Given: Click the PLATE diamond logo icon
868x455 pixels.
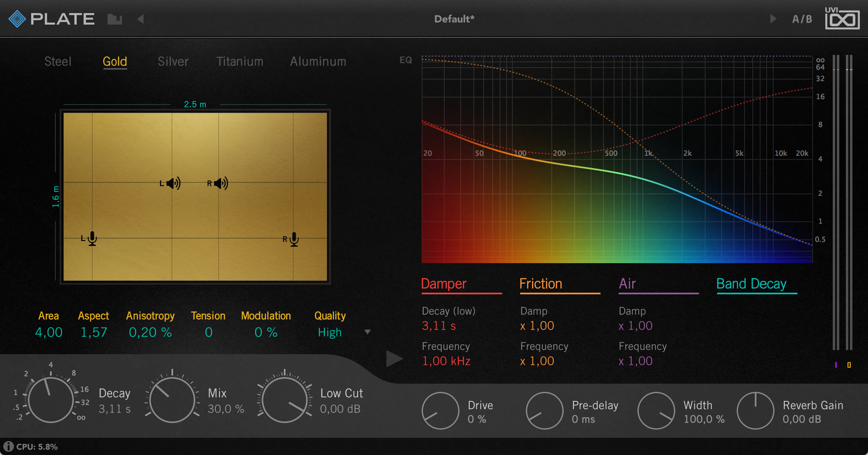Looking at the screenshot, I should pos(17,18).
